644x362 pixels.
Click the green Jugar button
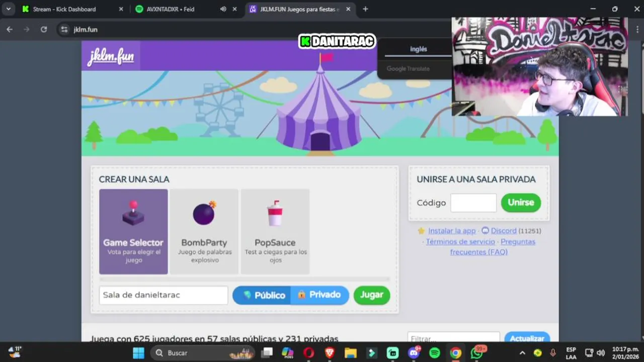coord(372,295)
